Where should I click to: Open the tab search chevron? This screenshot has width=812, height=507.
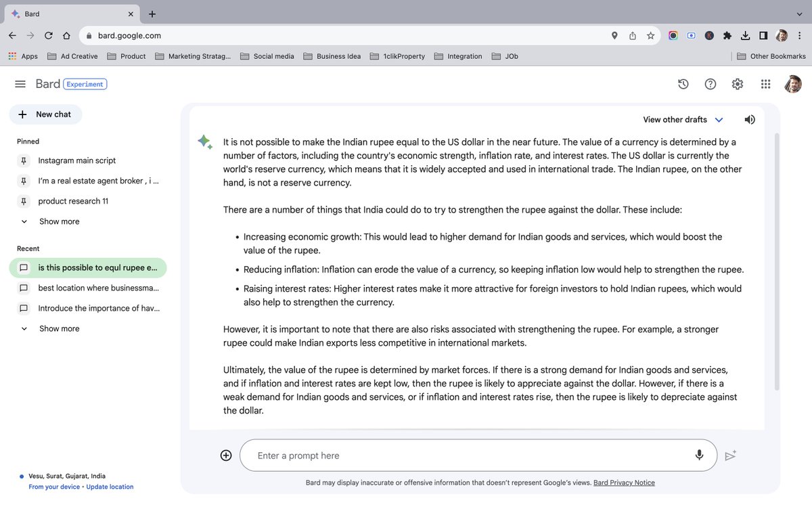tap(799, 14)
